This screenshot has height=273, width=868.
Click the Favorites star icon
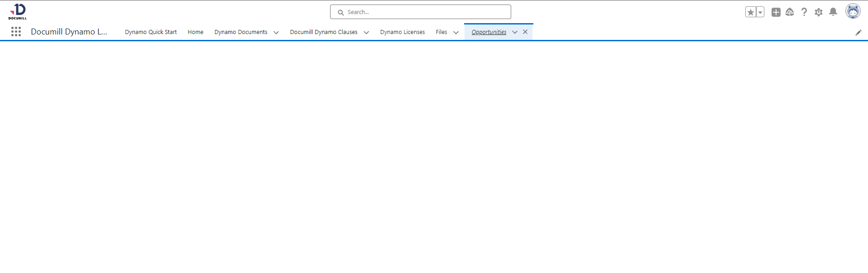750,12
